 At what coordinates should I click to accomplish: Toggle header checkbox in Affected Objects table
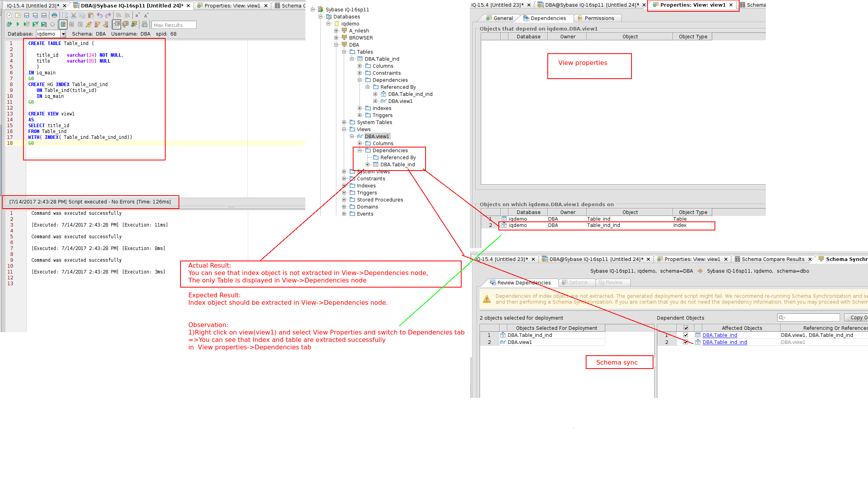686,328
